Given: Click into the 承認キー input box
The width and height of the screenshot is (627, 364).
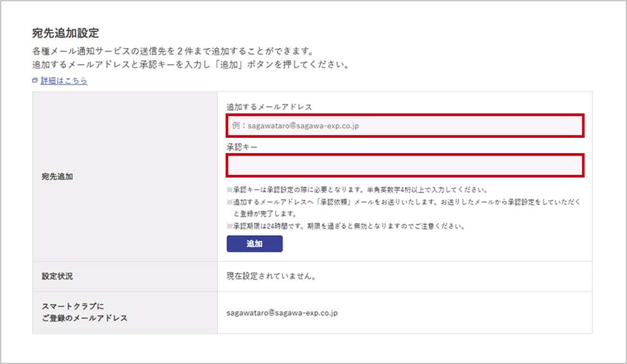Looking at the screenshot, I should point(405,165).
